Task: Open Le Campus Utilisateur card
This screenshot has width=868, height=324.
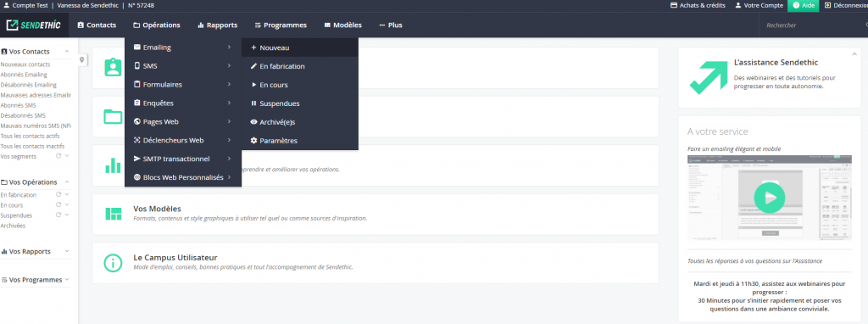Action: coord(376,263)
